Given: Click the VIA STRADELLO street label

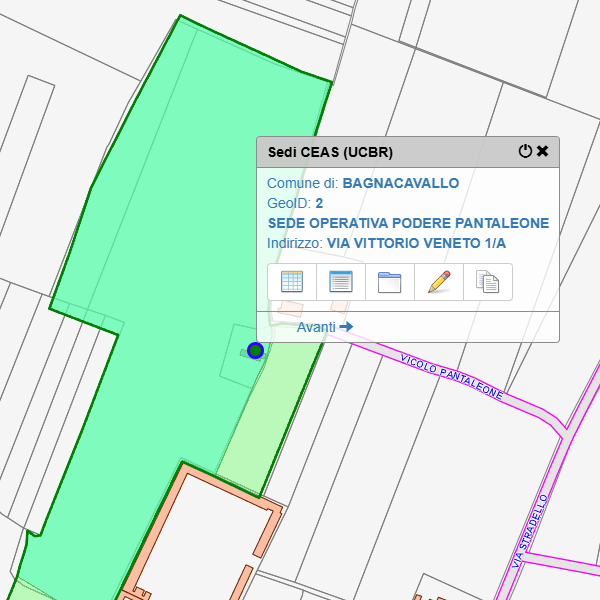Looking at the screenshot, I should (530, 530).
